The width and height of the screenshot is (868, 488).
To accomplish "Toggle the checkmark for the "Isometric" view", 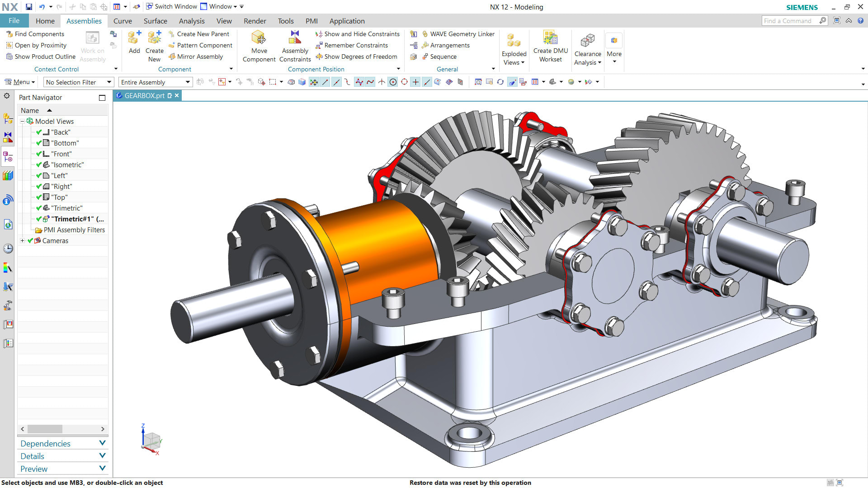I will point(39,165).
